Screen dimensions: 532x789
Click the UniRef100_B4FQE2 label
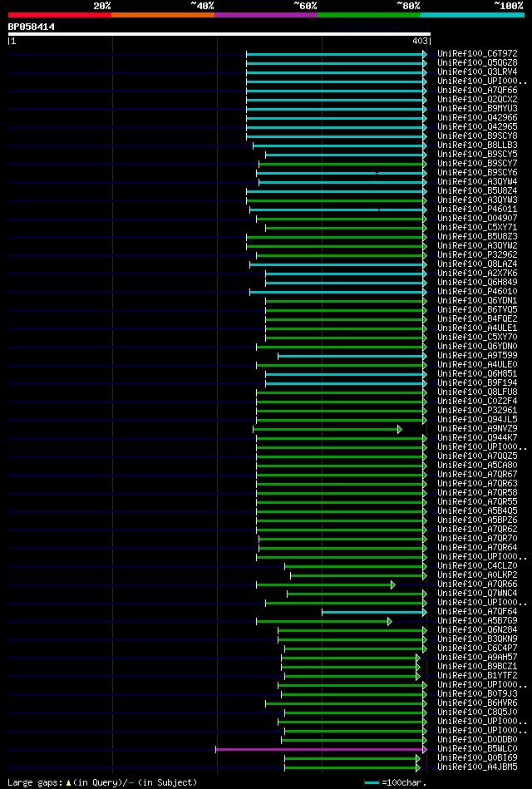(477, 319)
